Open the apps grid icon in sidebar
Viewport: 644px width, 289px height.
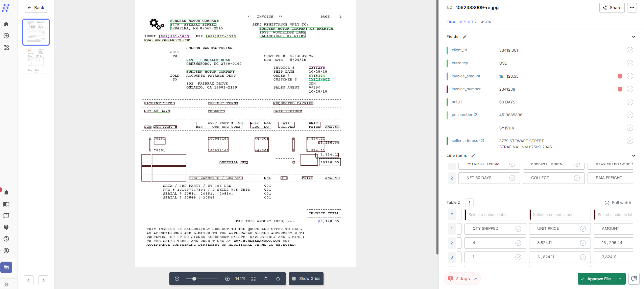pyautogui.click(x=6, y=48)
